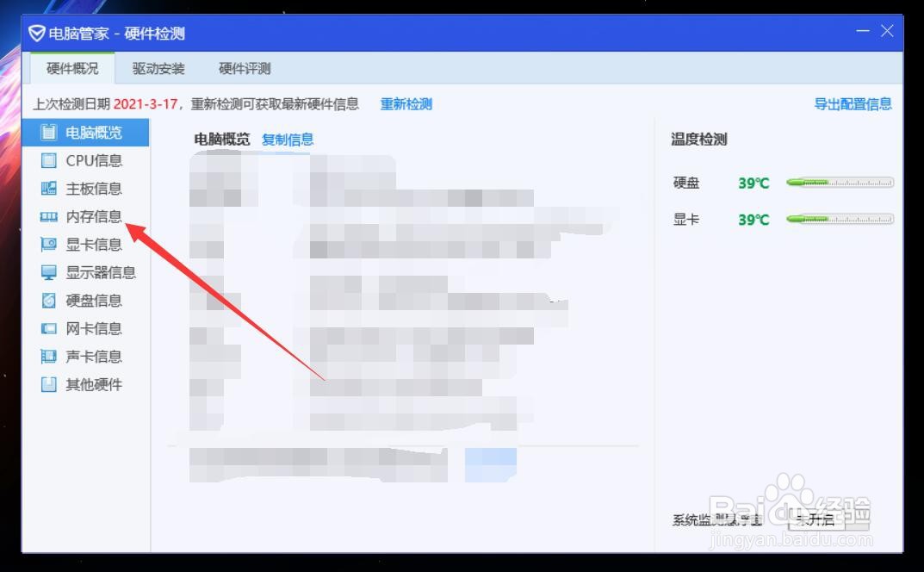This screenshot has height=572, width=924.
Task: Click the 未开启 monitor float button
Action: (816, 519)
